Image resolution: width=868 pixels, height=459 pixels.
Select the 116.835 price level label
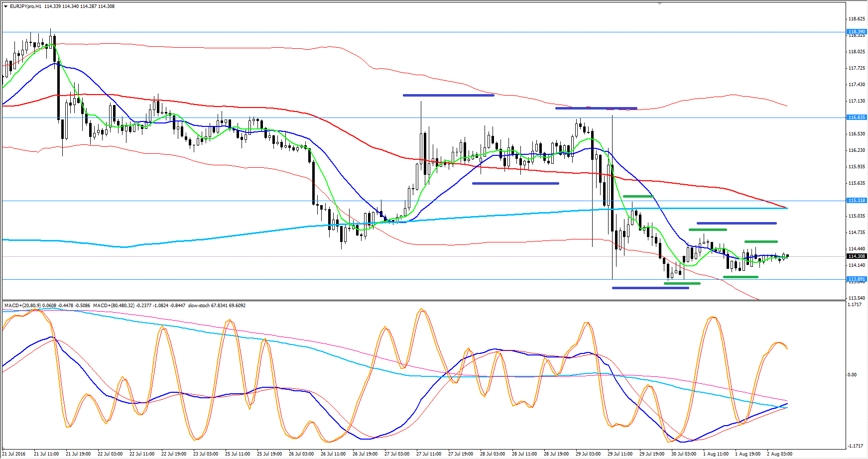coord(857,117)
